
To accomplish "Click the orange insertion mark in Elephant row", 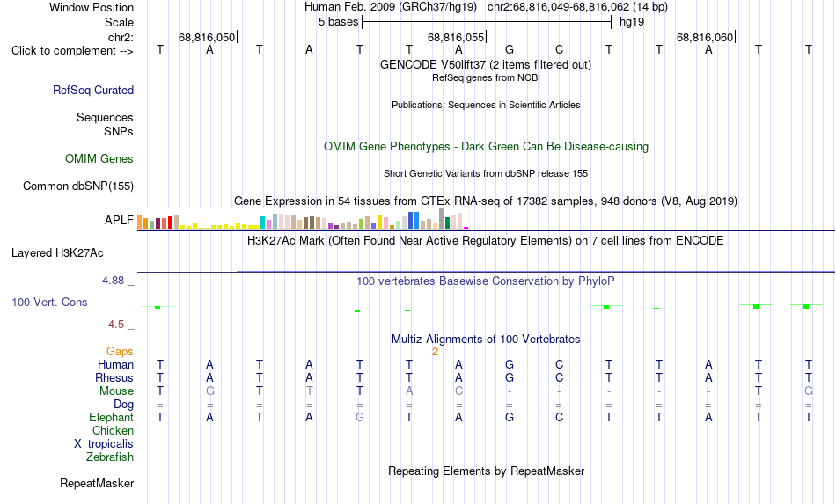I will [436, 416].
